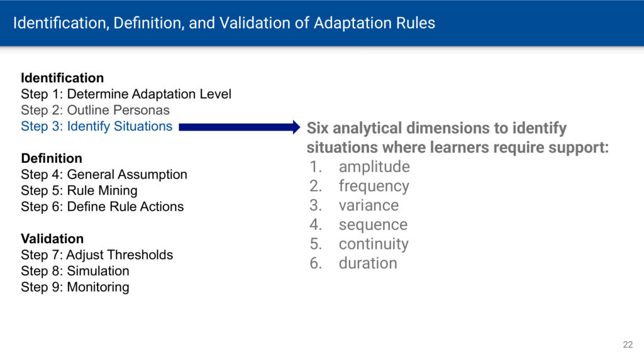Click Step 5: Rule Mining
The image size is (644, 362).
tap(79, 190)
